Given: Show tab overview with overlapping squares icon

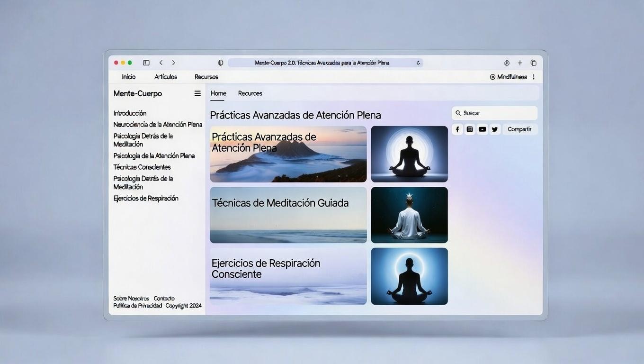Looking at the screenshot, I should coord(533,63).
